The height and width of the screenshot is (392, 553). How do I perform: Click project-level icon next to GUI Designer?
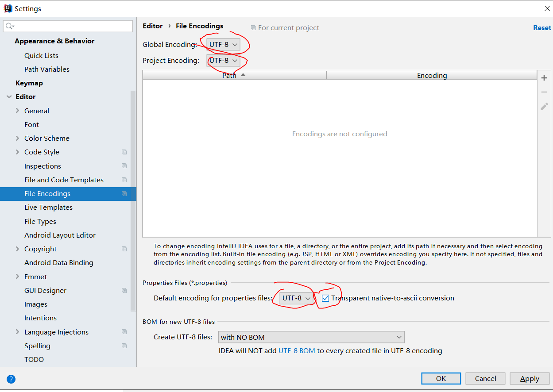124,290
